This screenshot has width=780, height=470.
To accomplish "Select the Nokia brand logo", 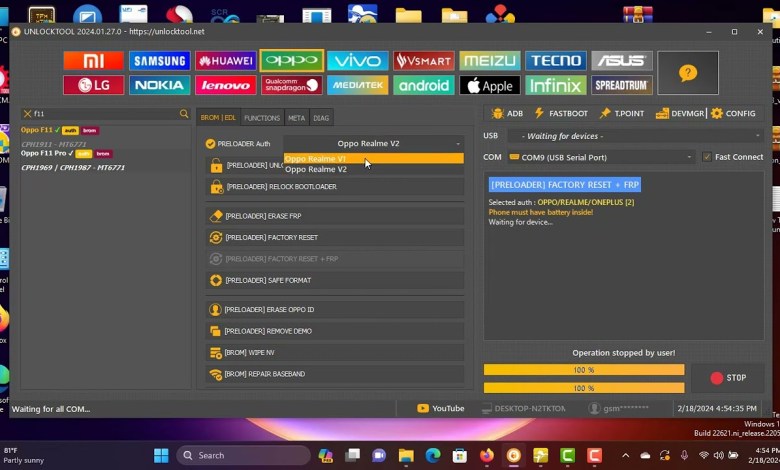I will (x=160, y=85).
